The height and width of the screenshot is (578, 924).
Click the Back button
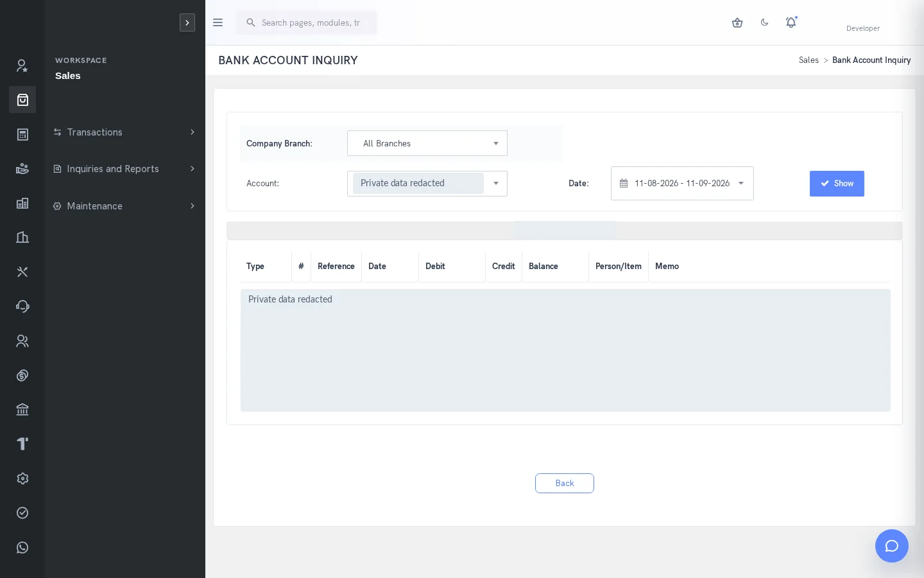[565, 484]
